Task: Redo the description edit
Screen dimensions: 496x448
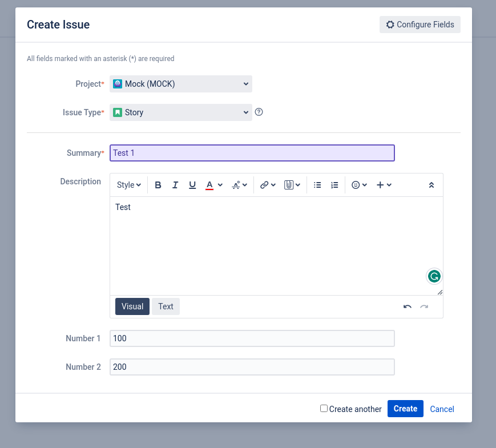Action: point(424,306)
